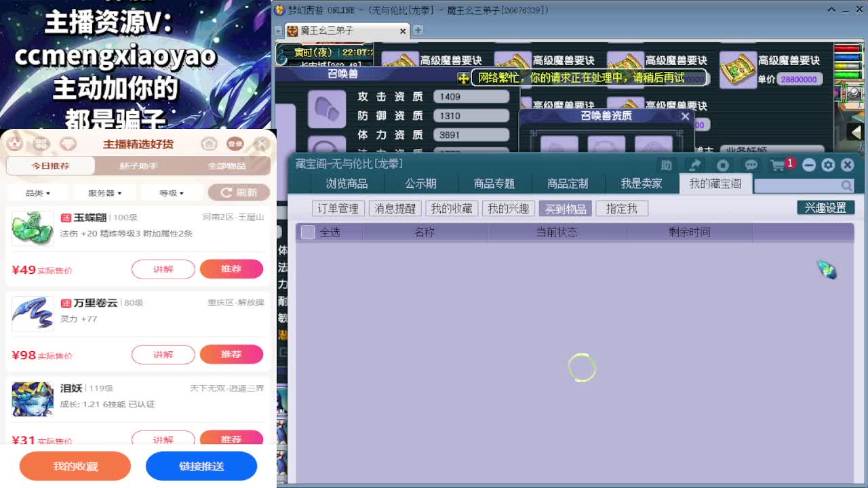Click the 攻击资质 value 1409
This screenshot has width=868, height=488.
(x=471, y=97)
